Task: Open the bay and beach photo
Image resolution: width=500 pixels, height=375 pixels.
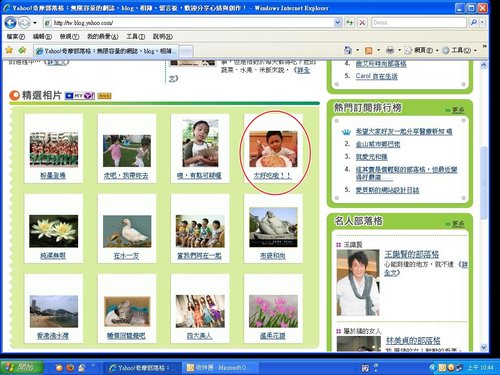Action: tap(54, 311)
